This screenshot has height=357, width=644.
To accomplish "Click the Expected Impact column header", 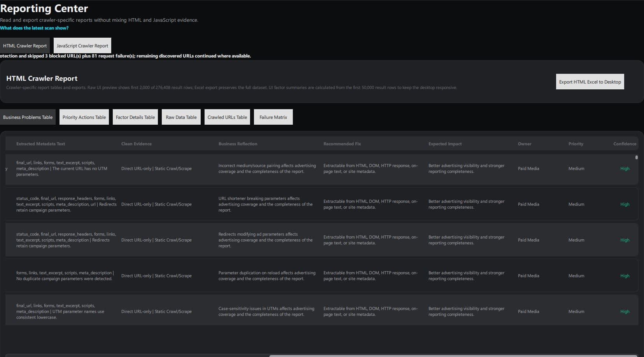I will click(x=445, y=144).
